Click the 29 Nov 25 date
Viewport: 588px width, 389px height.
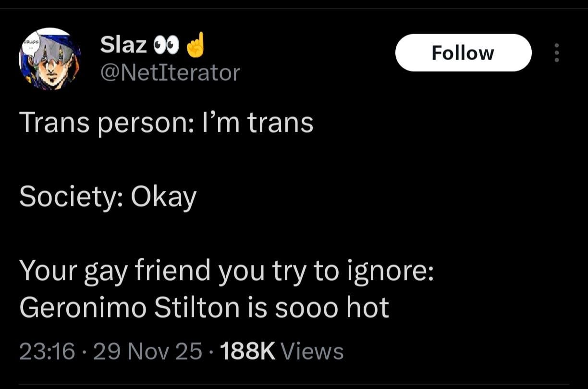pos(148,351)
